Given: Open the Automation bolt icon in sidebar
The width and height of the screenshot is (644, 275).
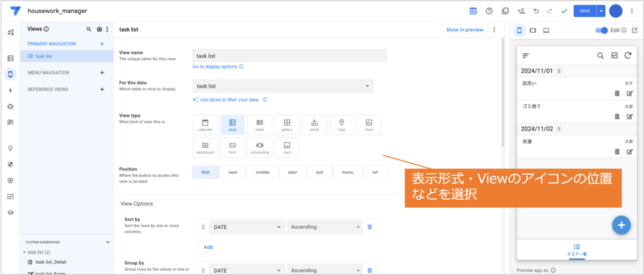Looking at the screenshot, I should click(x=10, y=90).
